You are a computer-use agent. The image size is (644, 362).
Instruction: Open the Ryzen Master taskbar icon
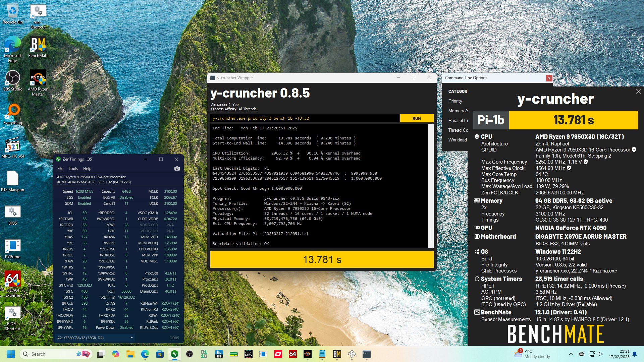coord(307,354)
